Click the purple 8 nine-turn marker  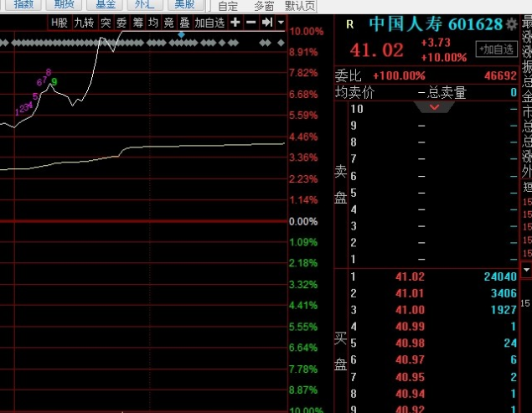49,72
